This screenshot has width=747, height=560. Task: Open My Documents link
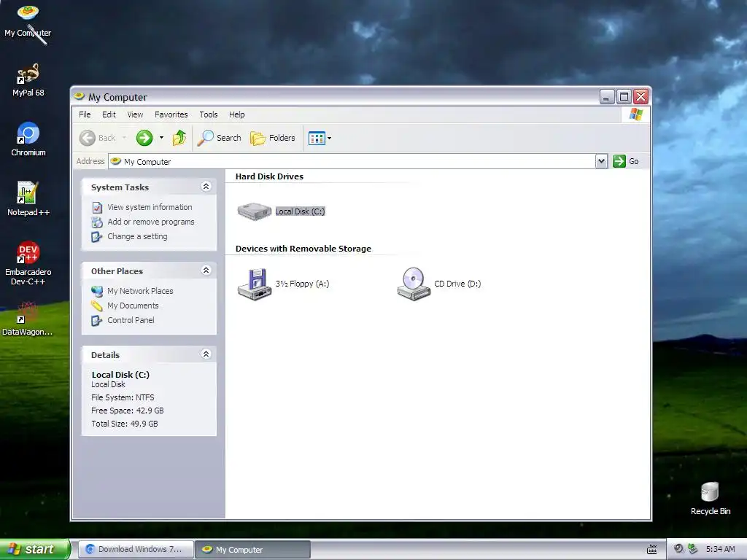point(133,306)
